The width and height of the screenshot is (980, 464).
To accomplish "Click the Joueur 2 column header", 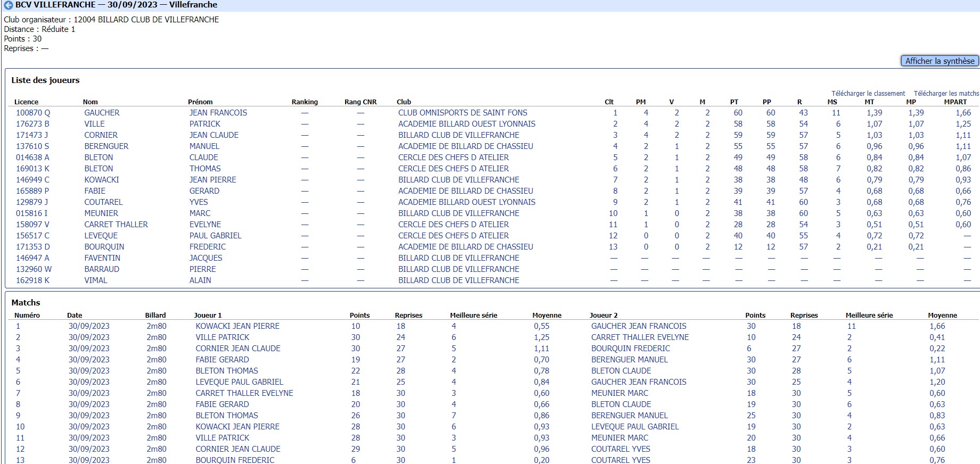I will [604, 315].
